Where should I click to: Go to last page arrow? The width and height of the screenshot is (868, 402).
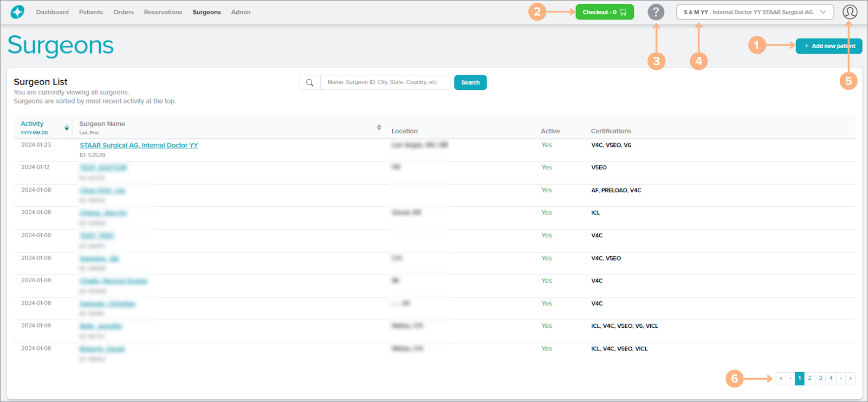click(851, 379)
